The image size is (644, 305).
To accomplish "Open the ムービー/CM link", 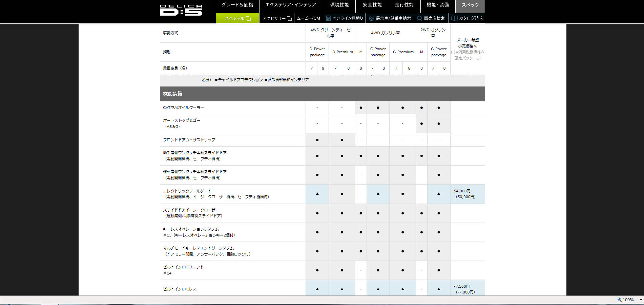I will click(309, 18).
